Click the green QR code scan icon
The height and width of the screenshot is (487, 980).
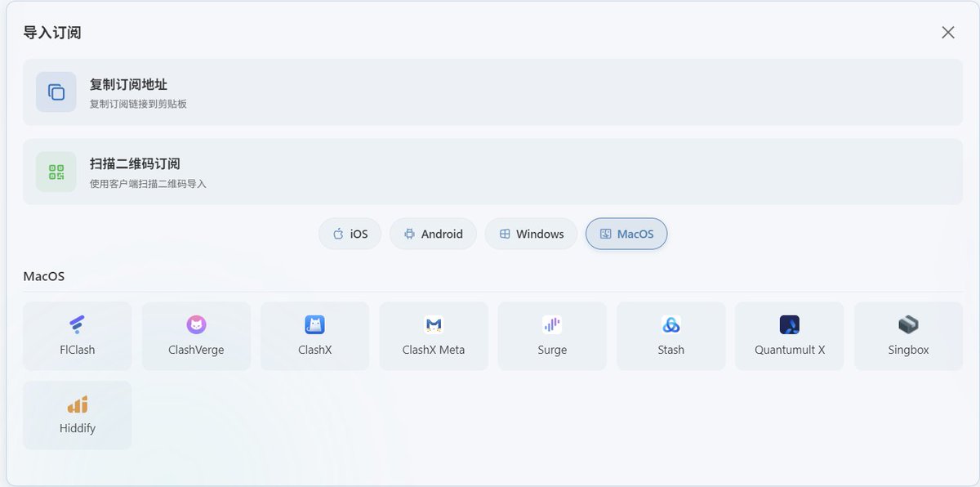[56, 172]
